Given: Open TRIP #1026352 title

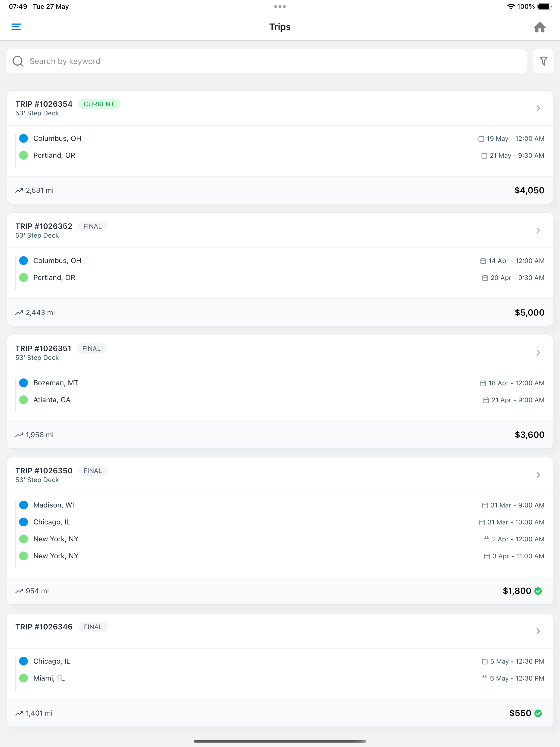Looking at the screenshot, I should point(44,226).
